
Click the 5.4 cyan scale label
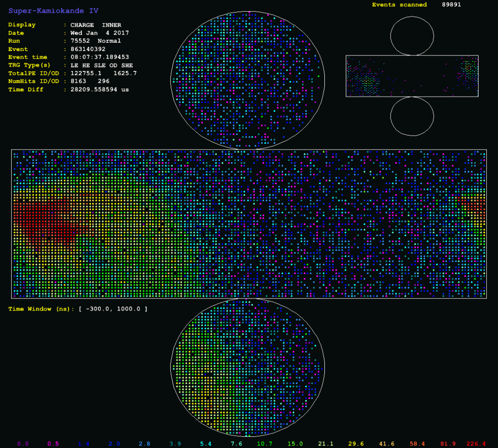click(206, 444)
